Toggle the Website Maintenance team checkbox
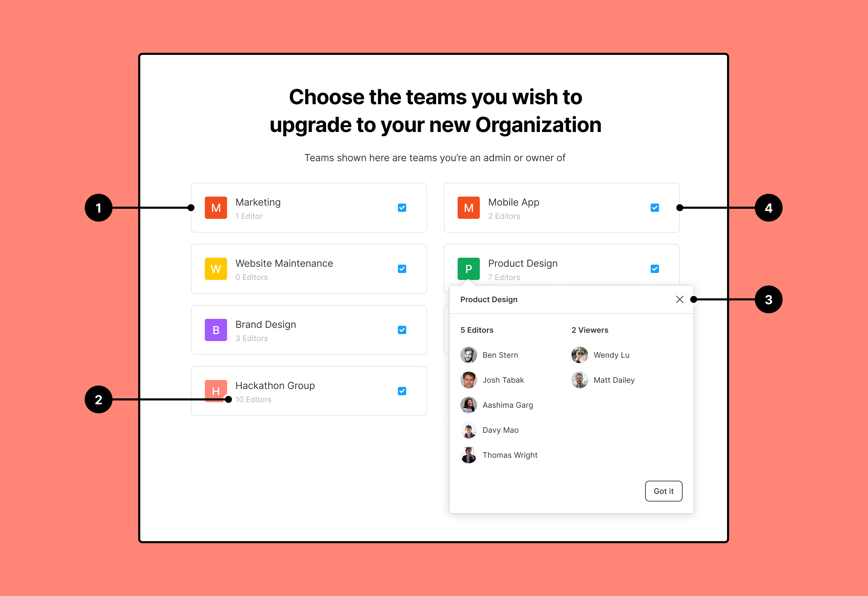868x596 pixels. [402, 269]
